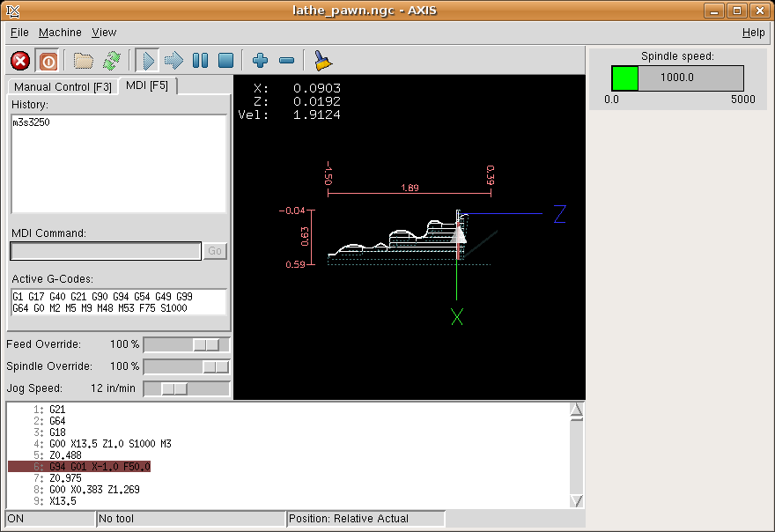Viewport: 775px width, 532px height.
Task: Focus the MDI Command input field
Action: pyautogui.click(x=106, y=251)
